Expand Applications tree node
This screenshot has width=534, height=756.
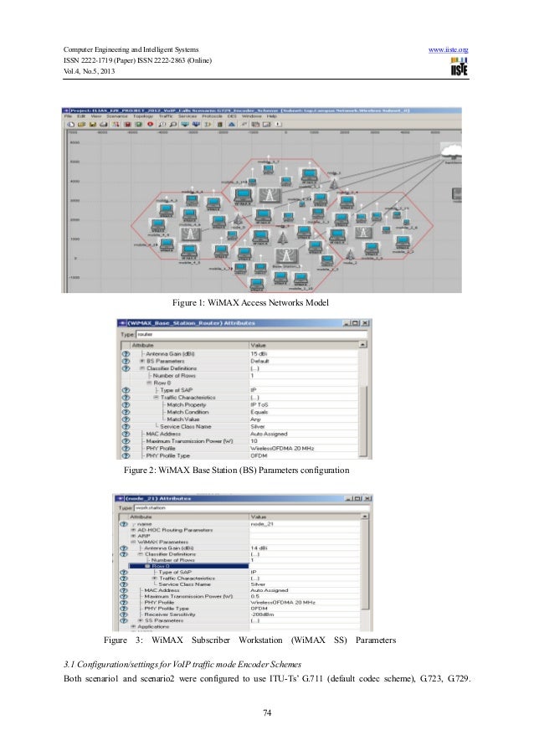coord(134,627)
